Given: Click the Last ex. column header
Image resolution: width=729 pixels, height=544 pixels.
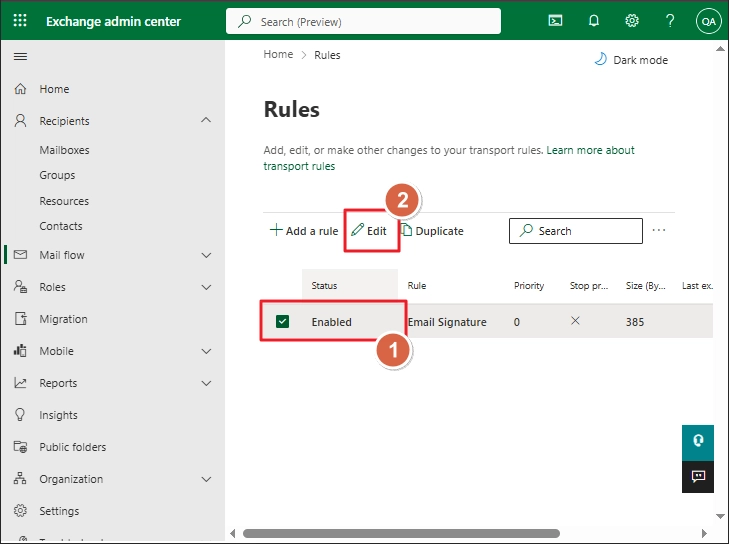Looking at the screenshot, I should [697, 285].
